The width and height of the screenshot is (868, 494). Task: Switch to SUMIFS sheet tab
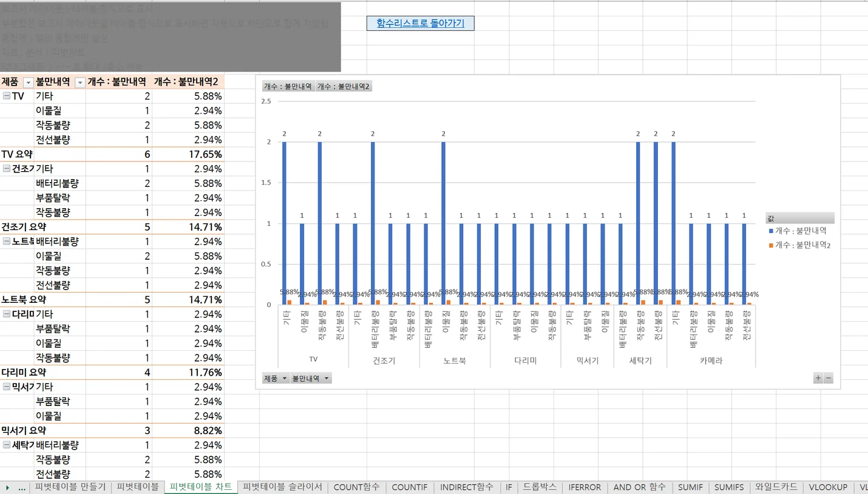729,487
